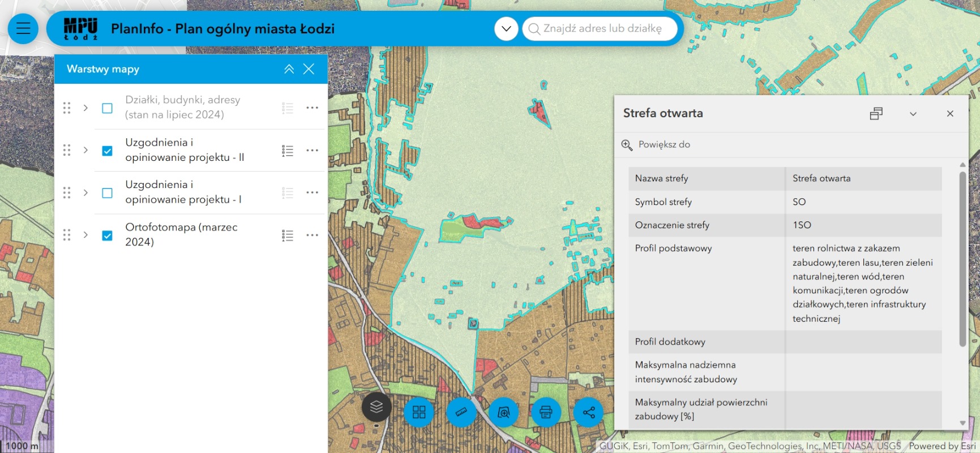Close the Strefa otwarta popup

(950, 114)
